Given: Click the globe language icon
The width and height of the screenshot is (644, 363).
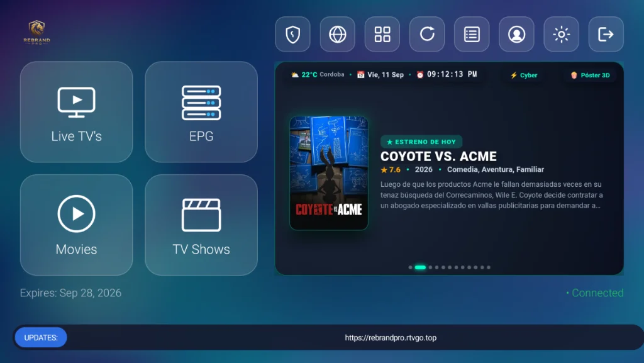Looking at the screenshot, I should click(337, 34).
